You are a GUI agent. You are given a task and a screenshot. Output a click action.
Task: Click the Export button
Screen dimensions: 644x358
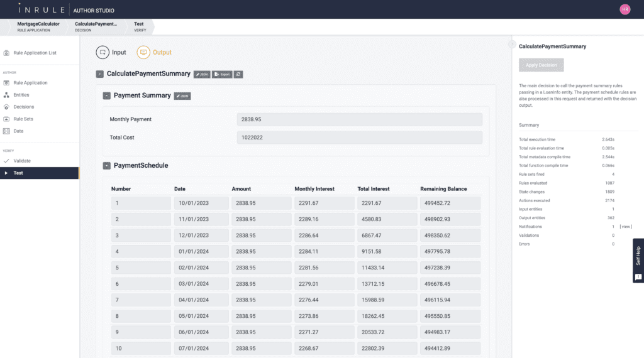[222, 74]
